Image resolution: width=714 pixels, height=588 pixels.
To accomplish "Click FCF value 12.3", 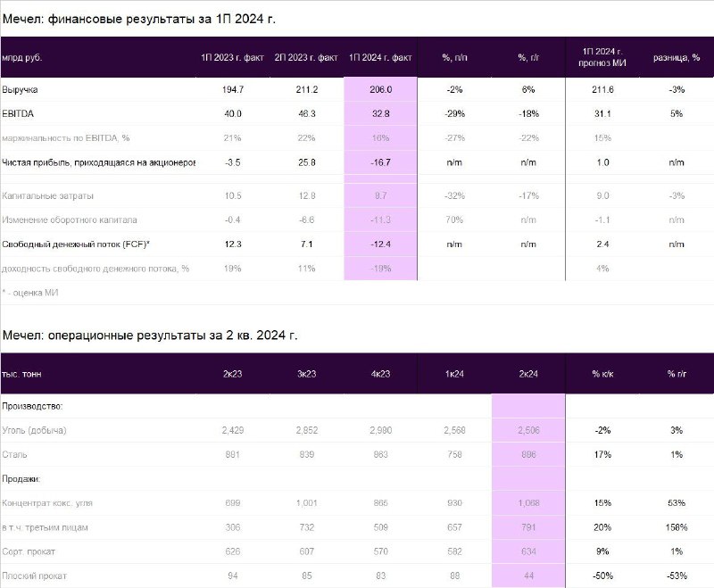I will (233, 244).
